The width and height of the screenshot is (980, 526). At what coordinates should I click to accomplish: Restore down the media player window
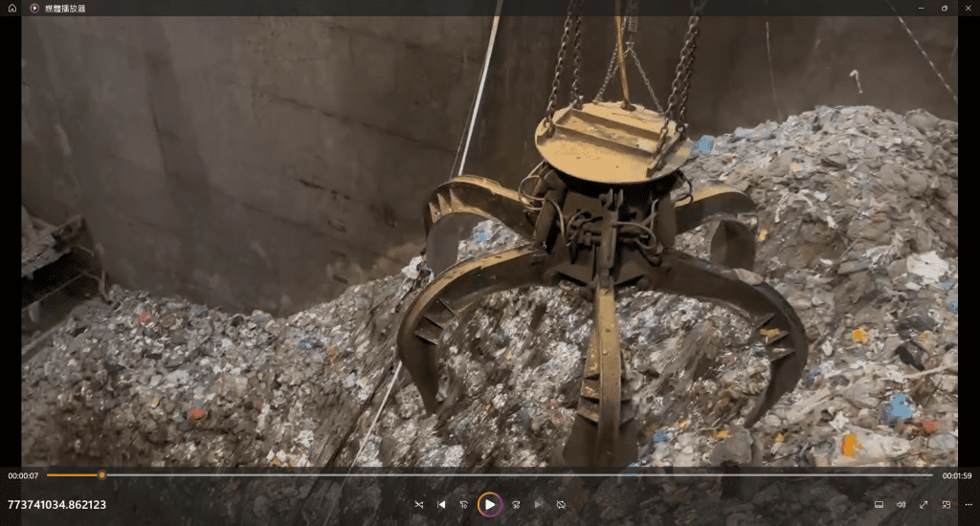[x=944, y=8]
